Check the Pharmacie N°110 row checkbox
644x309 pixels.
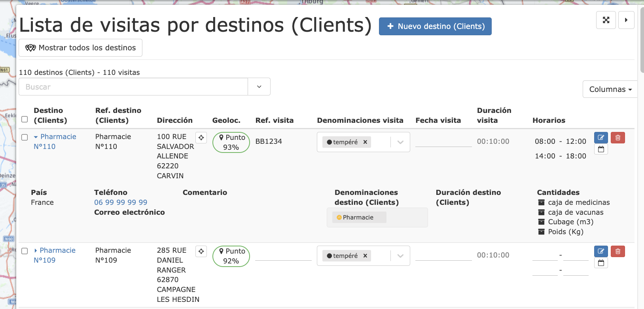(x=25, y=137)
